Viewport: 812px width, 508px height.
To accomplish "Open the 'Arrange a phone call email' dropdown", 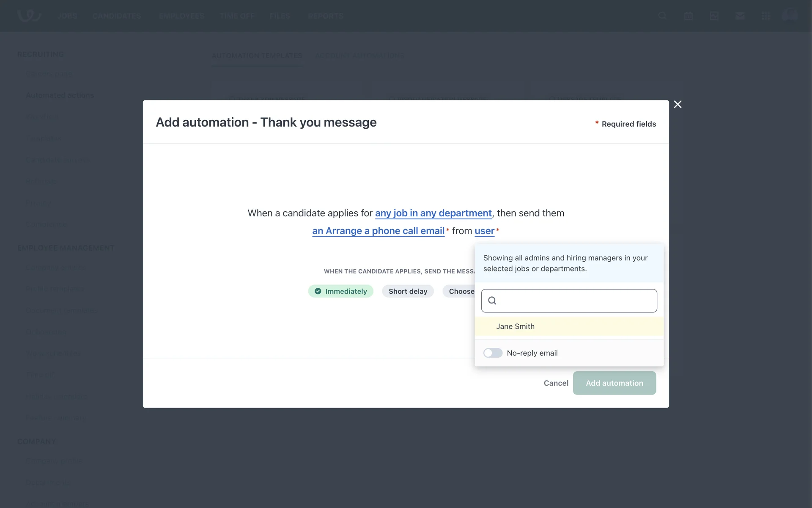I will click(378, 231).
